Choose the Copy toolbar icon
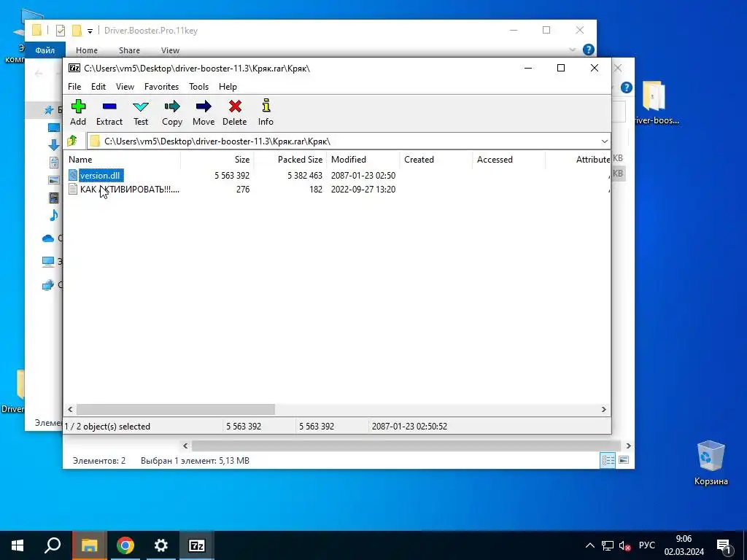The image size is (747, 560). coord(172,112)
